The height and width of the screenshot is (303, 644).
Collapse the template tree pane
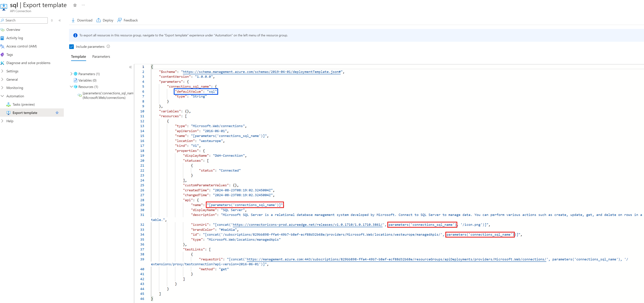[131, 67]
